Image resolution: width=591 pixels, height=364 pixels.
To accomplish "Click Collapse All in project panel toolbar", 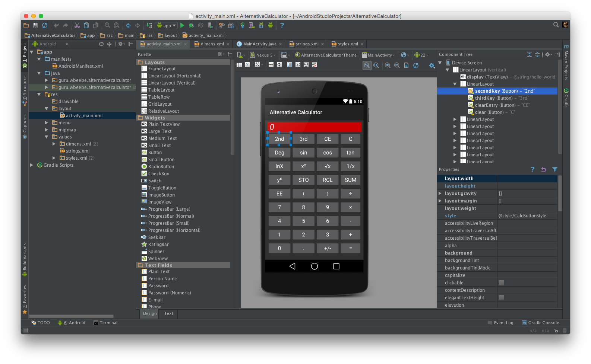I will (109, 44).
